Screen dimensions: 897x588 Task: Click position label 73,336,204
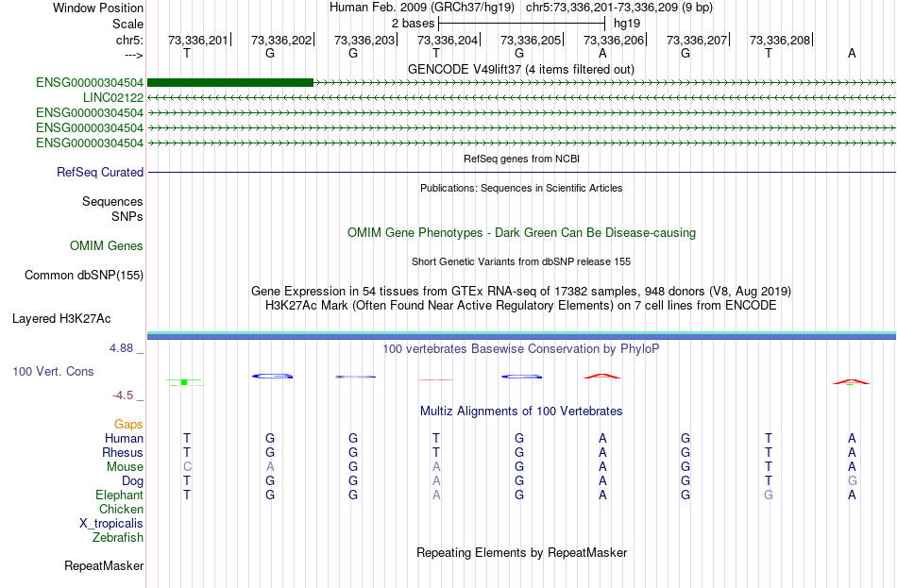[448, 40]
